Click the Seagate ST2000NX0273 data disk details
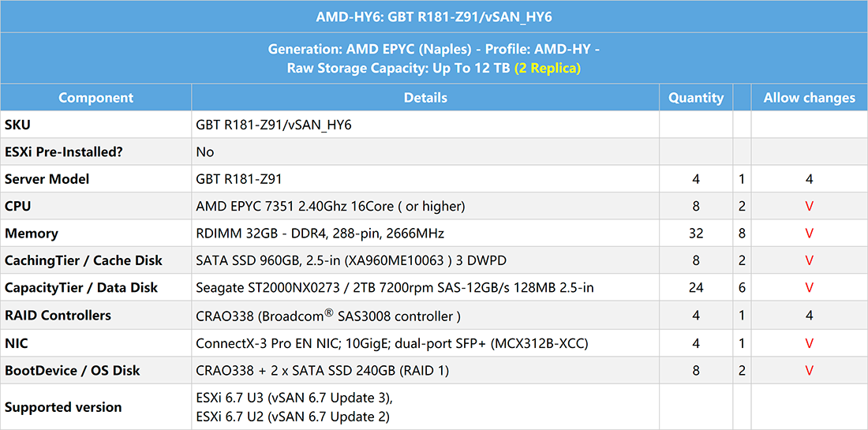The image size is (868, 430). click(x=395, y=288)
